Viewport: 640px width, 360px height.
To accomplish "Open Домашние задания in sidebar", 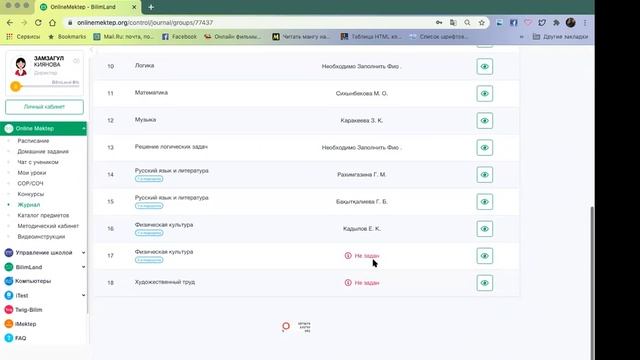I will (x=43, y=151).
